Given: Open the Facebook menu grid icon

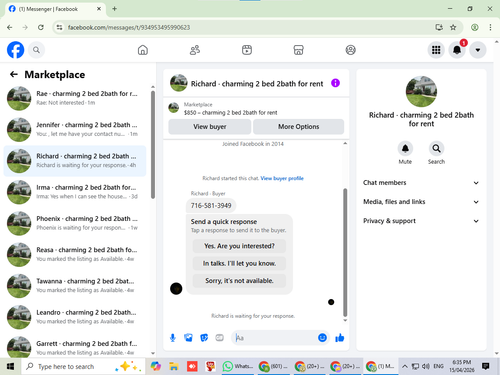Looking at the screenshot, I should (436, 50).
